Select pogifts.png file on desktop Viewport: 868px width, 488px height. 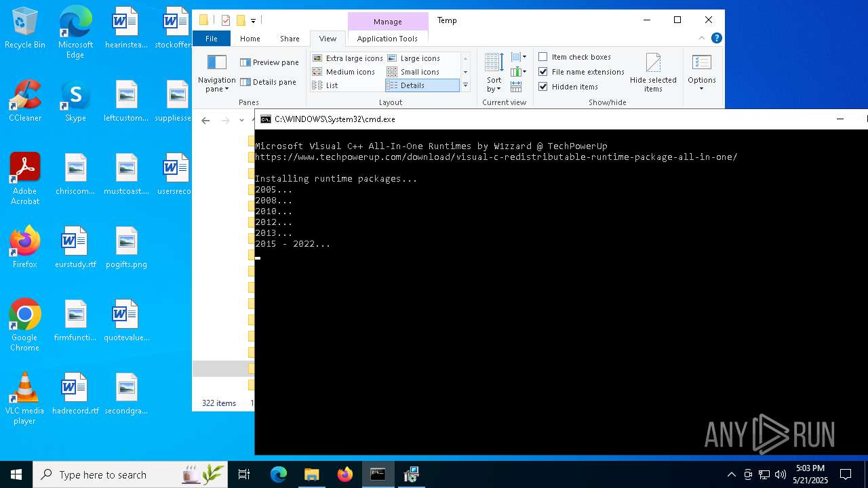point(126,247)
